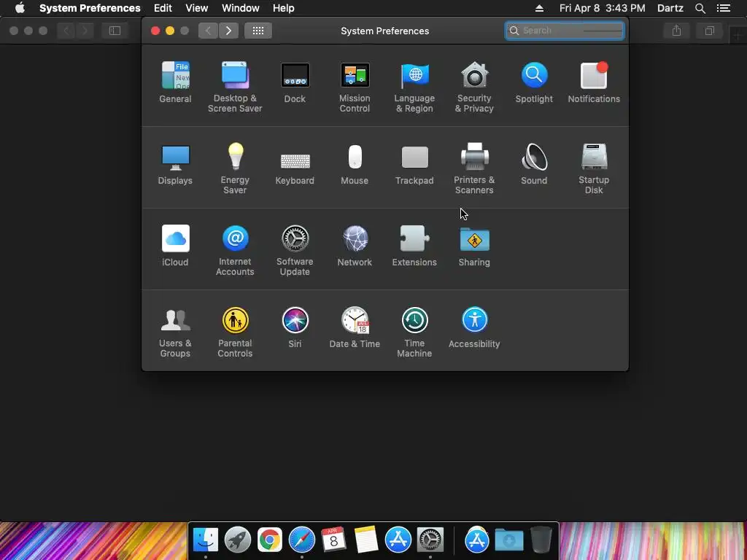747x560 pixels.
Task: Click the eject icon in menu bar
Action: click(539, 8)
